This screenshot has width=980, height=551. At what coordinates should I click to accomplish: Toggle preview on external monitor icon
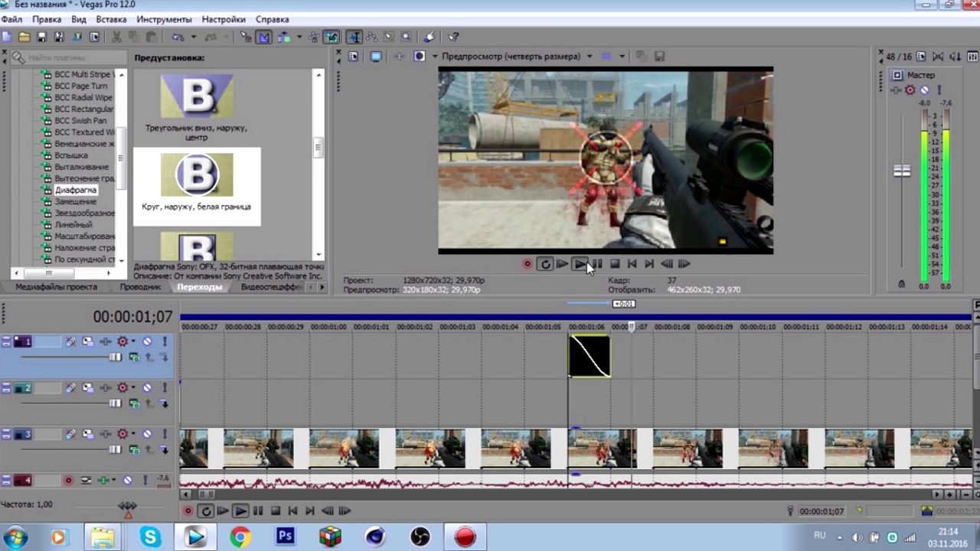pos(375,56)
